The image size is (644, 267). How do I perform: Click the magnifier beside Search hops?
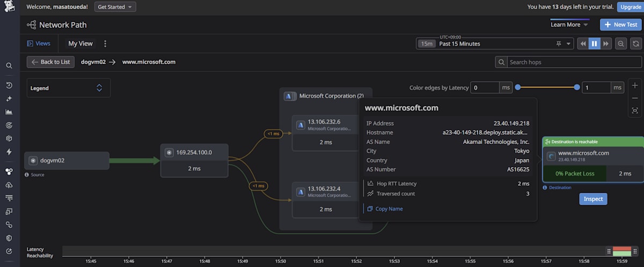tap(501, 62)
